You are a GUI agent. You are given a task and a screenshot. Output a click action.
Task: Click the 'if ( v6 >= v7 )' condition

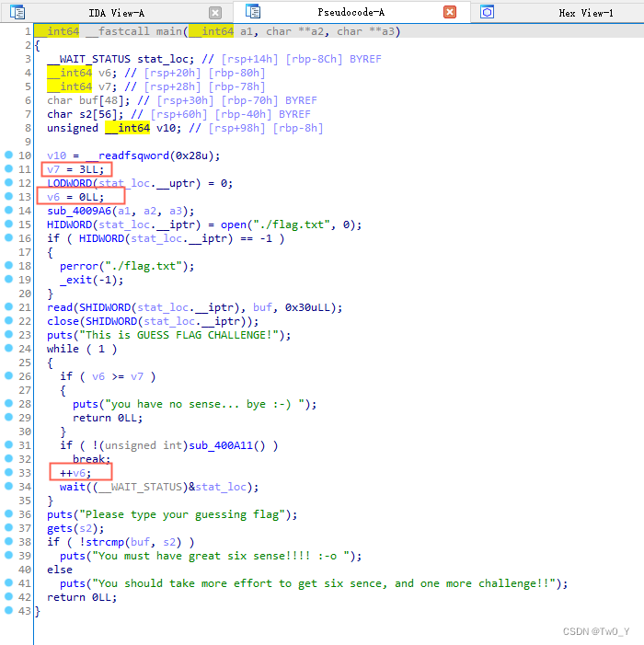[x=108, y=377]
